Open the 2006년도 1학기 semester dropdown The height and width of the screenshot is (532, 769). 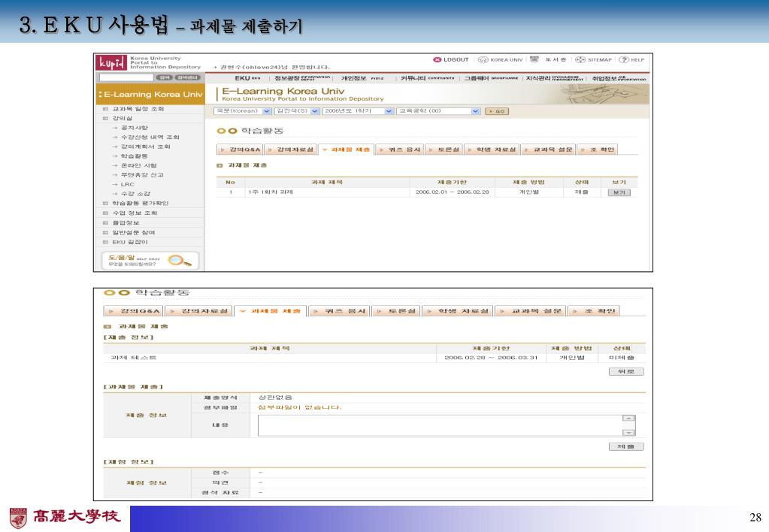(x=358, y=111)
